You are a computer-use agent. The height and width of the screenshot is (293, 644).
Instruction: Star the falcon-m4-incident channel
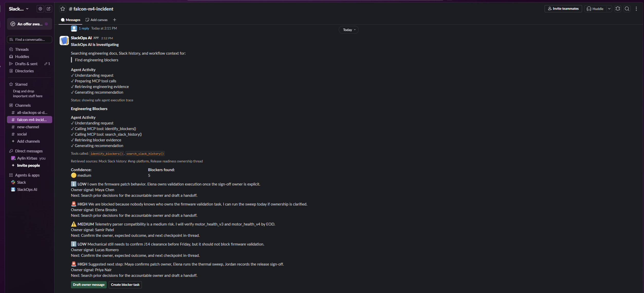point(63,9)
